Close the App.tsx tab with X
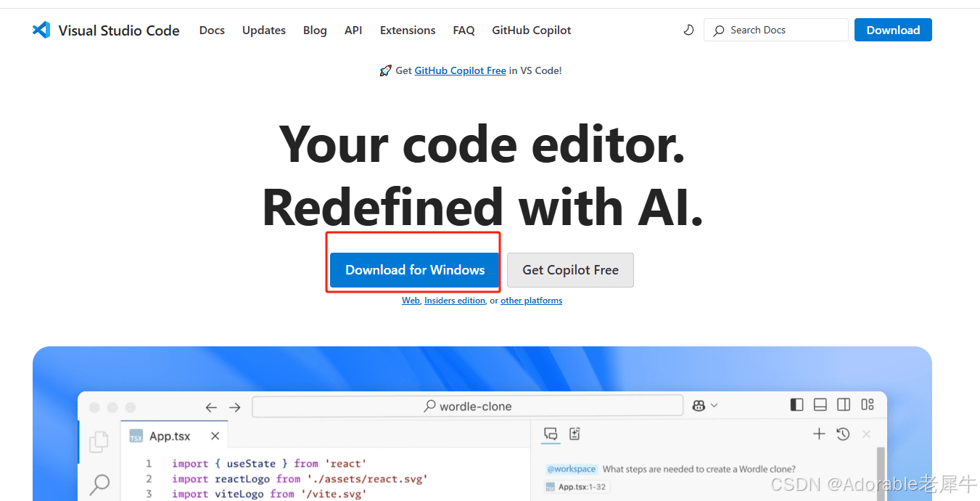The image size is (980, 501). point(215,436)
